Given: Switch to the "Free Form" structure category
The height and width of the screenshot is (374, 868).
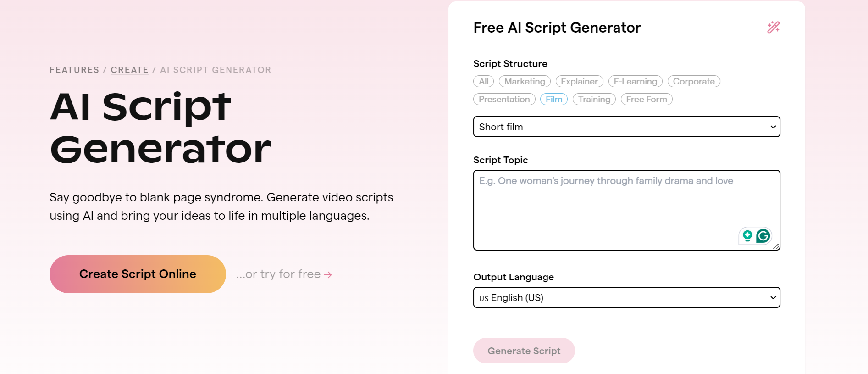Looking at the screenshot, I should point(646,99).
